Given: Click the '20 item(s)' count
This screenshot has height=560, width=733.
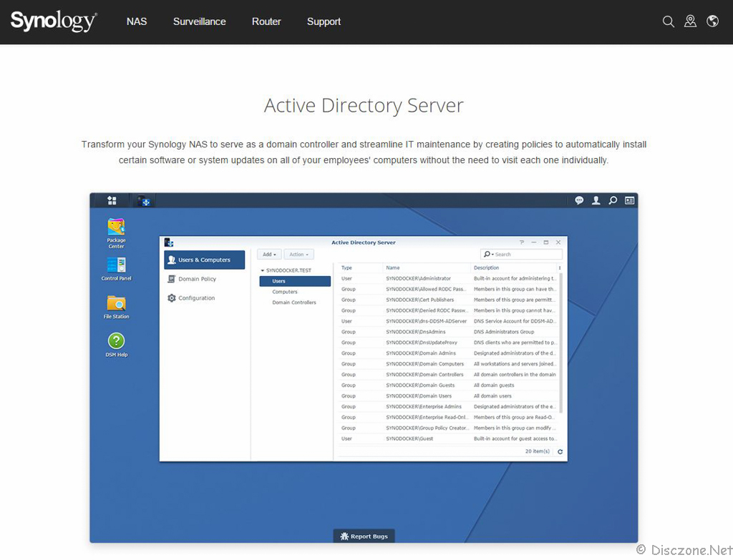Looking at the screenshot, I should click(x=538, y=451).
